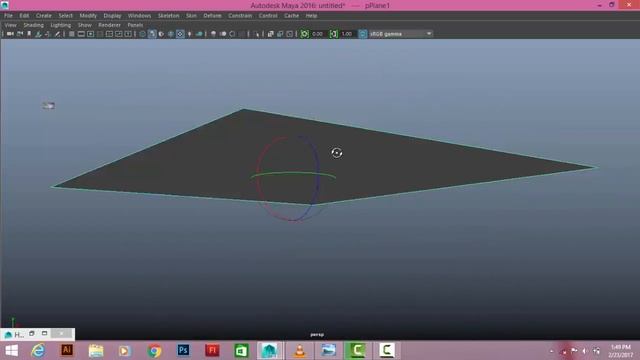
Task: Open the File menu
Action: (x=8, y=16)
